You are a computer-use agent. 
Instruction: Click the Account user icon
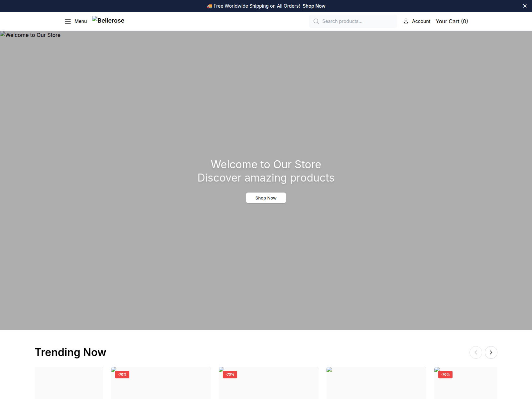(406, 21)
